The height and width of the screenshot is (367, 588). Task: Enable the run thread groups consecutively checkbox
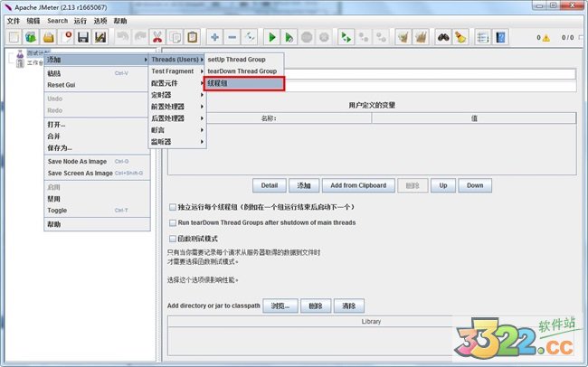(173, 207)
